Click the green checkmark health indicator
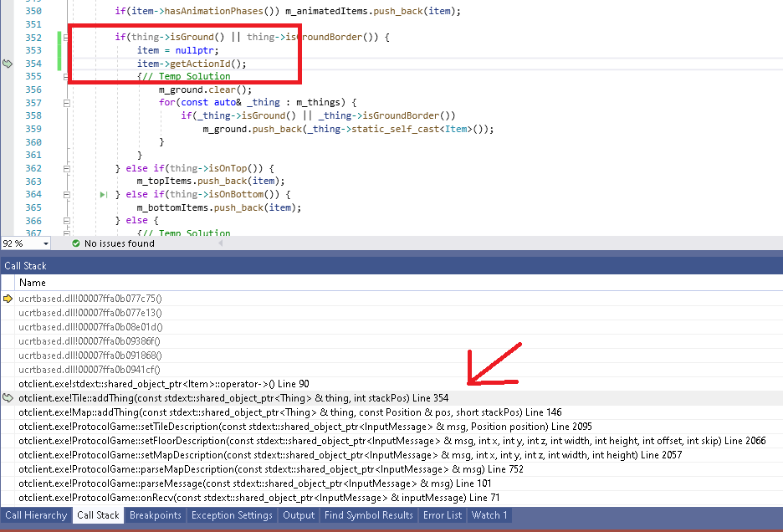The height and width of the screenshot is (532, 783). tap(74, 243)
